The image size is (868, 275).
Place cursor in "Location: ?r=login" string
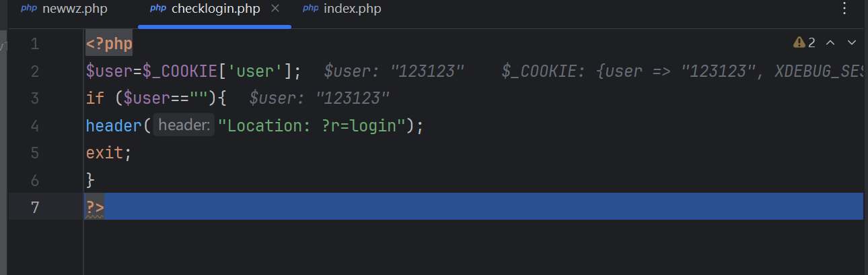point(311,126)
